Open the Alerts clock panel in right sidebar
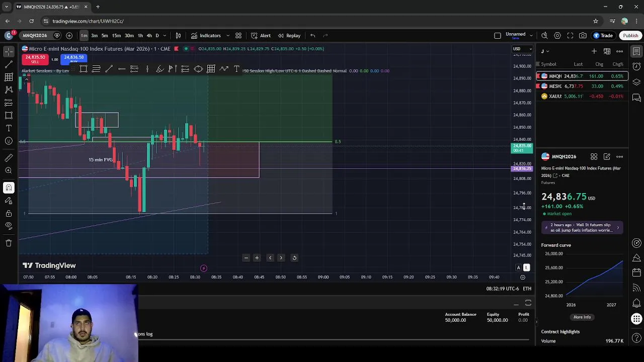Screen dimensions: 644x362 coord(636,67)
